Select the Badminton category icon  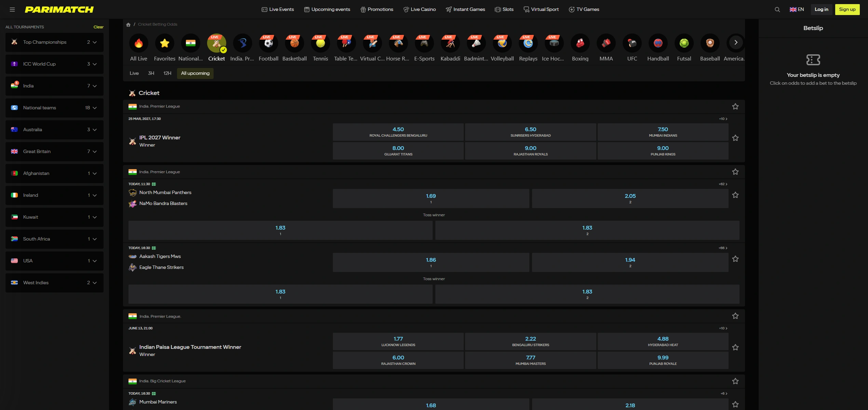[476, 43]
